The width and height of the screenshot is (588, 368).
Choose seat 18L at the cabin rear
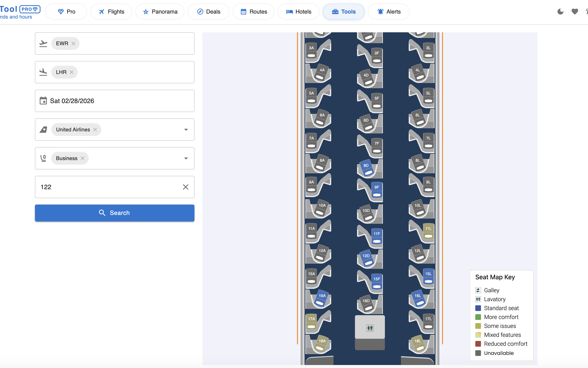[x=418, y=344]
